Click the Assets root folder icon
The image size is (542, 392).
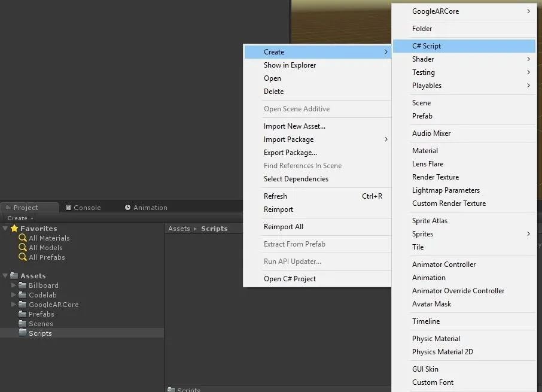click(x=14, y=275)
